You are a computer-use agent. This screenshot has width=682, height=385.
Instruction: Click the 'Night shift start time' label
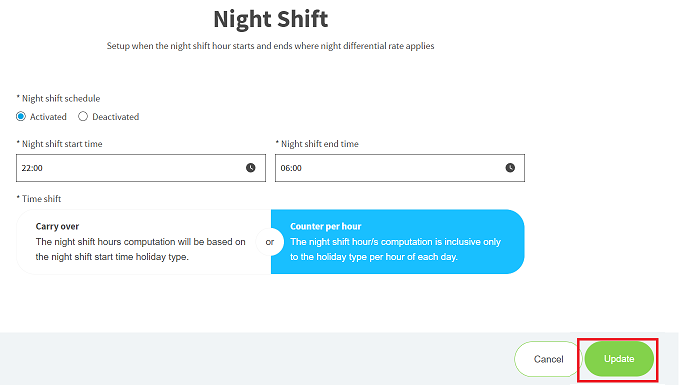click(59, 144)
